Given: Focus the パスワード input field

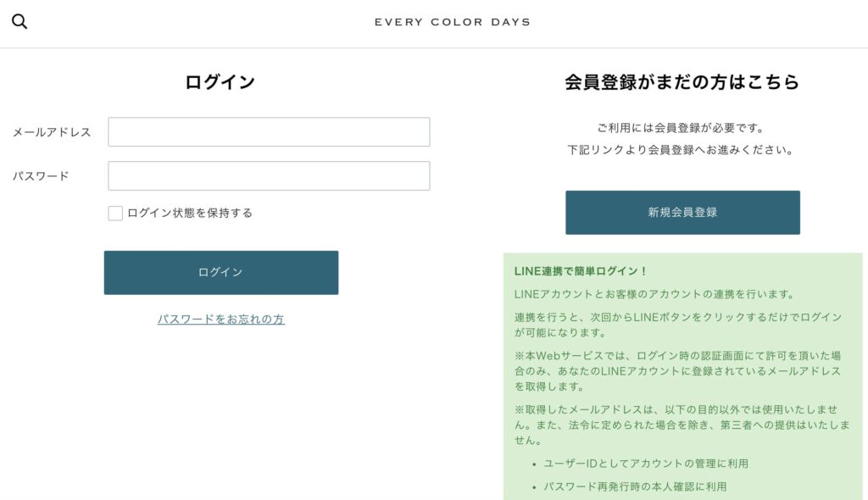Looking at the screenshot, I should point(269,176).
